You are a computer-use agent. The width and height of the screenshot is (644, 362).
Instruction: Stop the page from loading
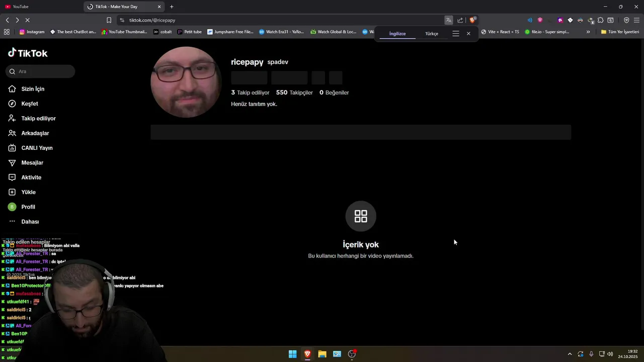(27, 20)
